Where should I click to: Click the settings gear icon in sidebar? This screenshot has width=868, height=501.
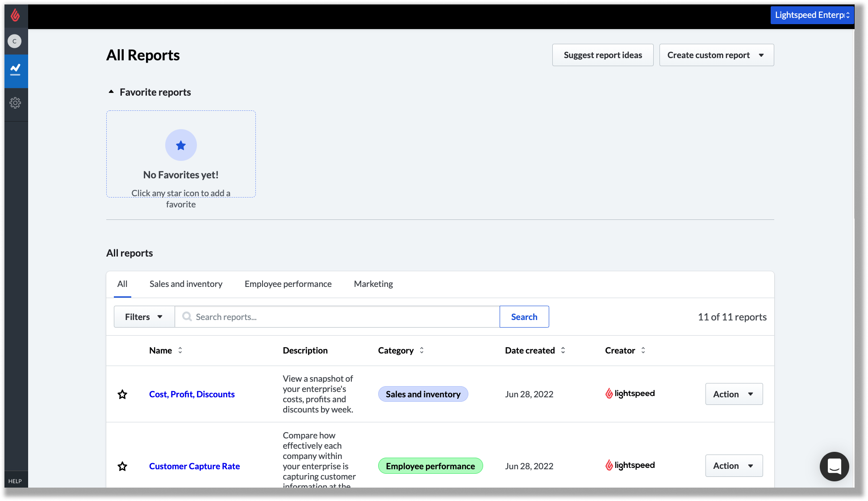click(x=16, y=103)
